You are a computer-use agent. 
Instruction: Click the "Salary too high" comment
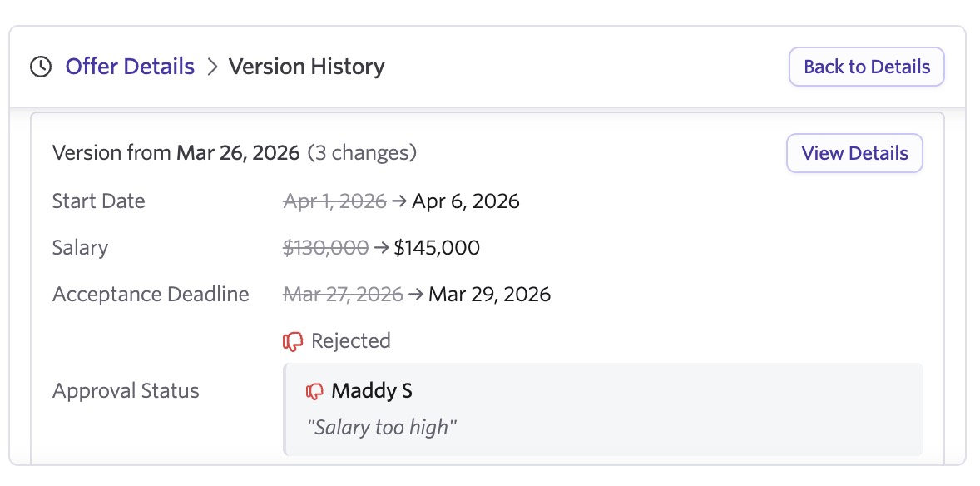382,428
